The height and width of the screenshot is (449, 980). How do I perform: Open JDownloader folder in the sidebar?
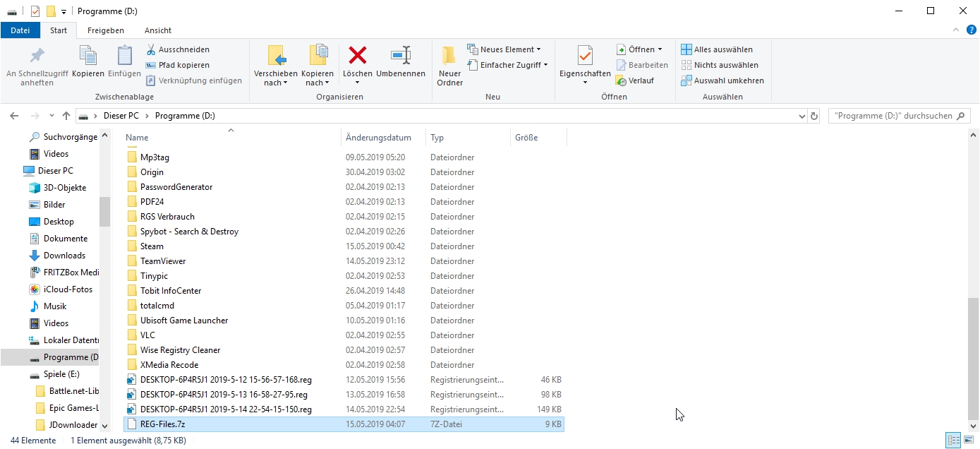67,425
